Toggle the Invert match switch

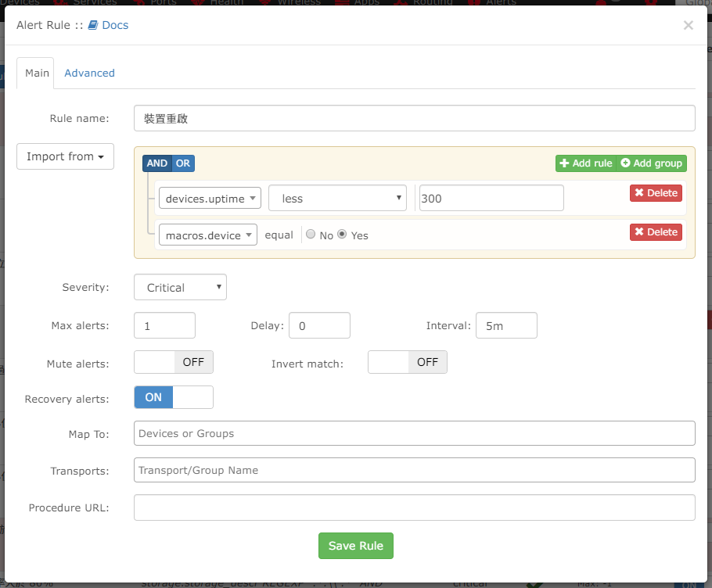click(408, 362)
